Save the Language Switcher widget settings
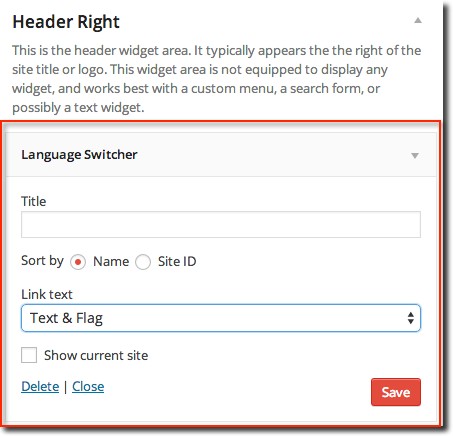 (x=396, y=392)
